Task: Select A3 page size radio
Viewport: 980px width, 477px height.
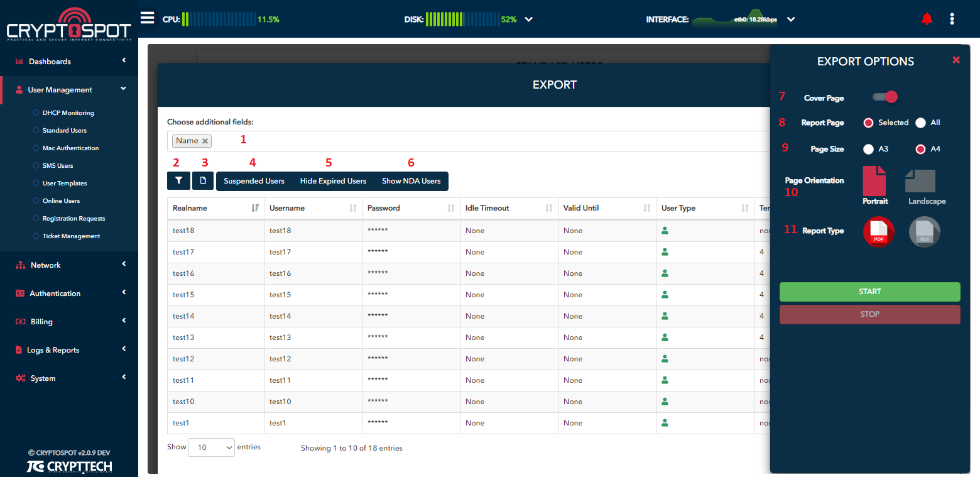Action: tap(868, 150)
